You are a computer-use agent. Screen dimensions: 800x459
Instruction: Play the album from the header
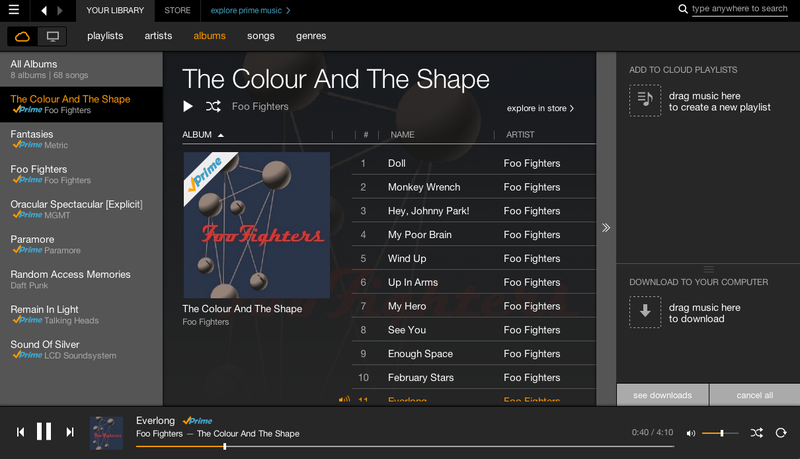pyautogui.click(x=188, y=106)
